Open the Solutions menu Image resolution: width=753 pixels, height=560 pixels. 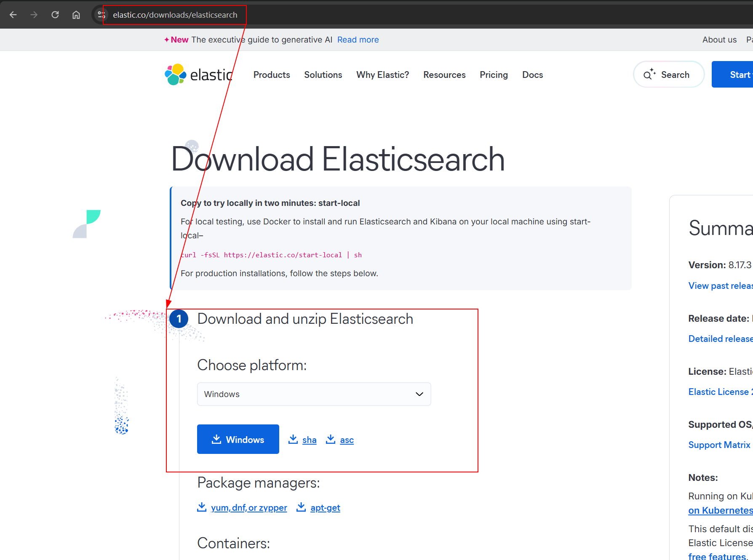point(323,75)
